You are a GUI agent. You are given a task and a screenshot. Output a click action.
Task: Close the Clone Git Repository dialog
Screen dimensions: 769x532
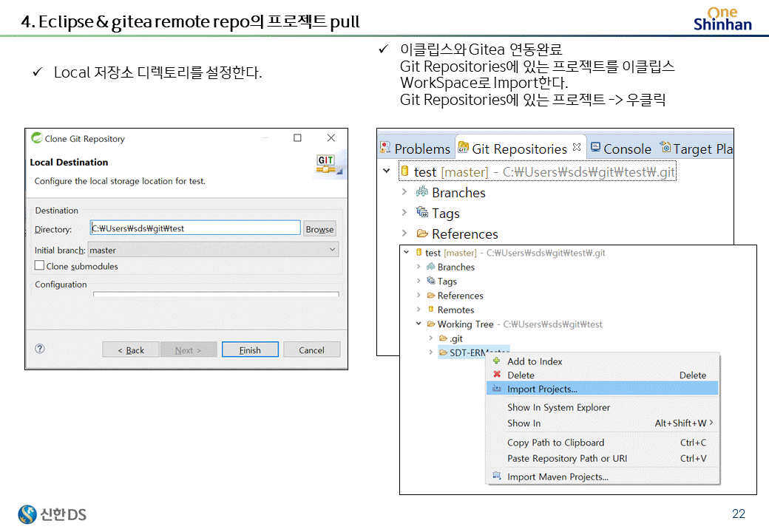[331, 138]
